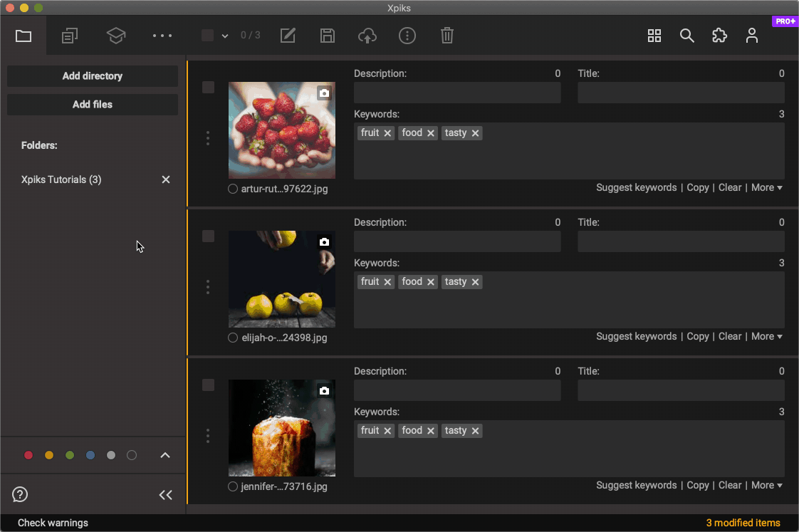The image size is (799, 532).
Task: Click the save floppy disk icon
Action: [328, 36]
